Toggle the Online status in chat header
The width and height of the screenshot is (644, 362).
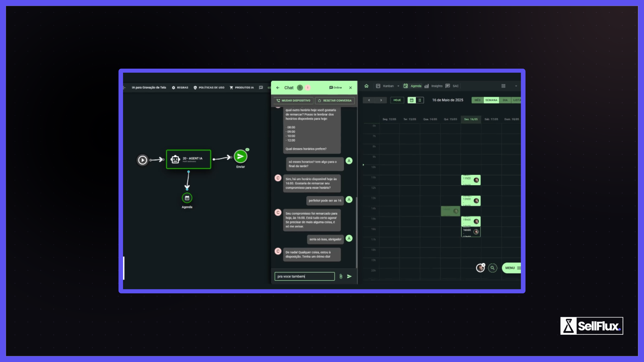point(336,88)
